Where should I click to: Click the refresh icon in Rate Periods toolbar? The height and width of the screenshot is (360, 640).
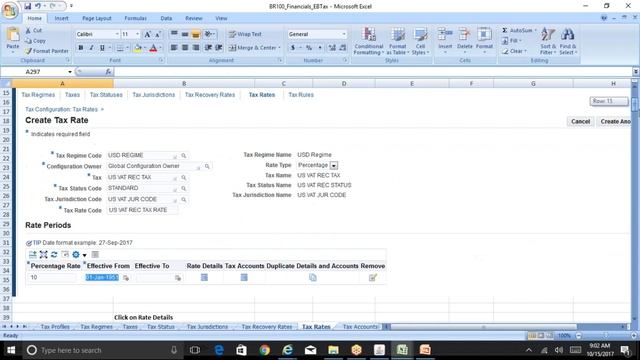(54, 254)
